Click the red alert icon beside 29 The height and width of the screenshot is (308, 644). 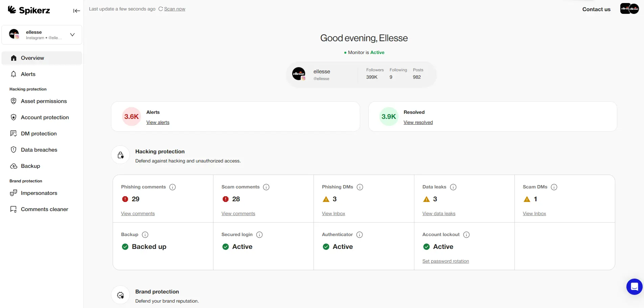click(x=125, y=199)
